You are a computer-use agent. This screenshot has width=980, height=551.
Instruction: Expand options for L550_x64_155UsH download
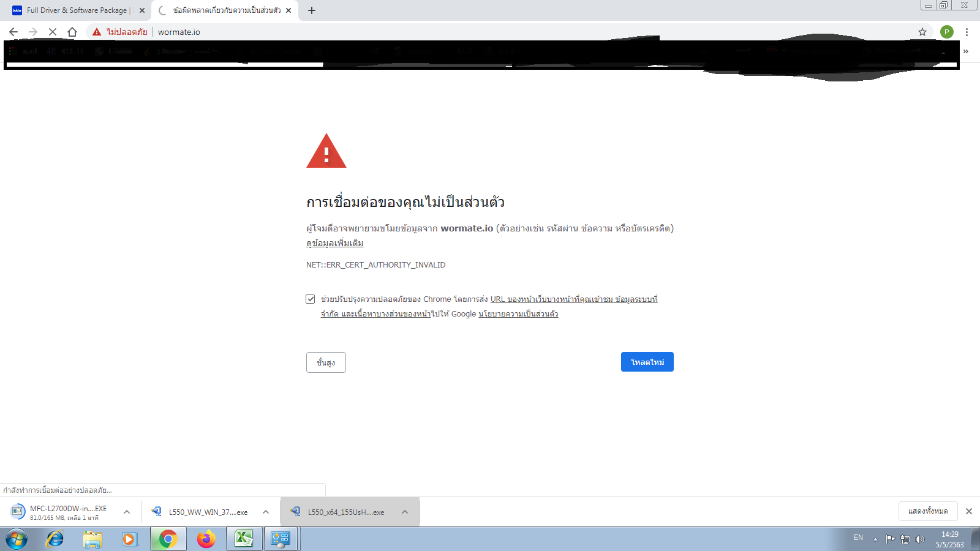coord(405,512)
